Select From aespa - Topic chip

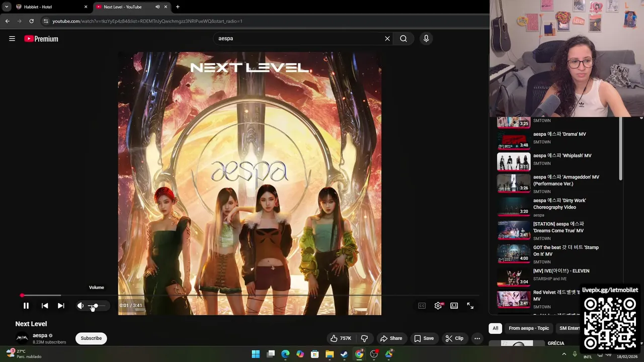(x=529, y=328)
